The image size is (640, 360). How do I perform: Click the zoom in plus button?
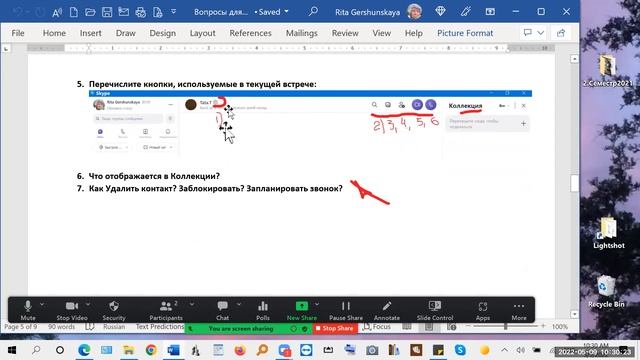pos(543,326)
